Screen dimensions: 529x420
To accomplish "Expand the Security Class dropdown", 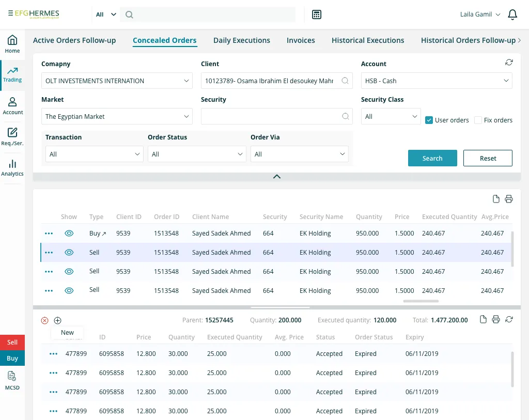I will click(390, 116).
